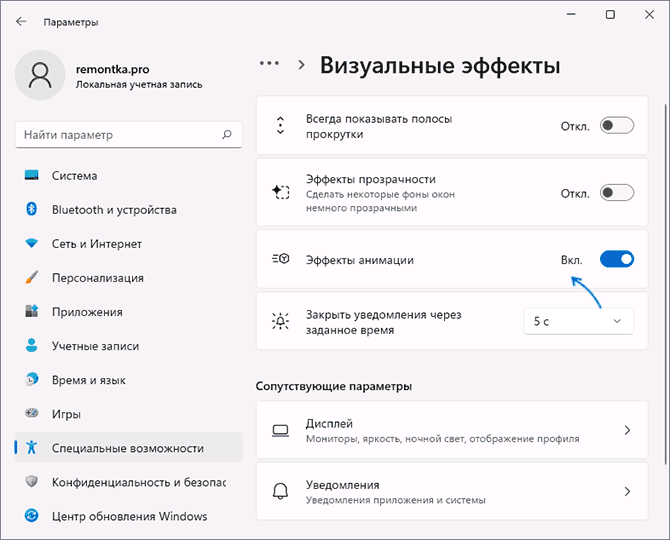This screenshot has width=670, height=540.
Task: Click the Персонализация brush icon
Action: [32, 277]
